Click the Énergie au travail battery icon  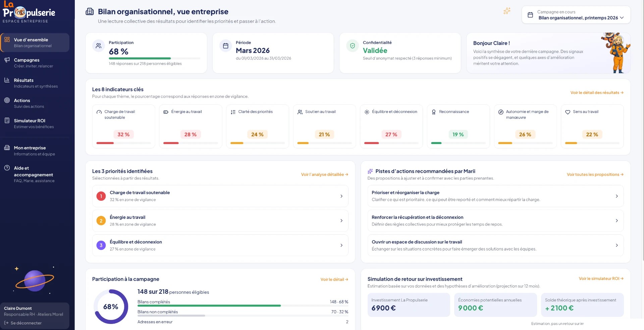166,112
